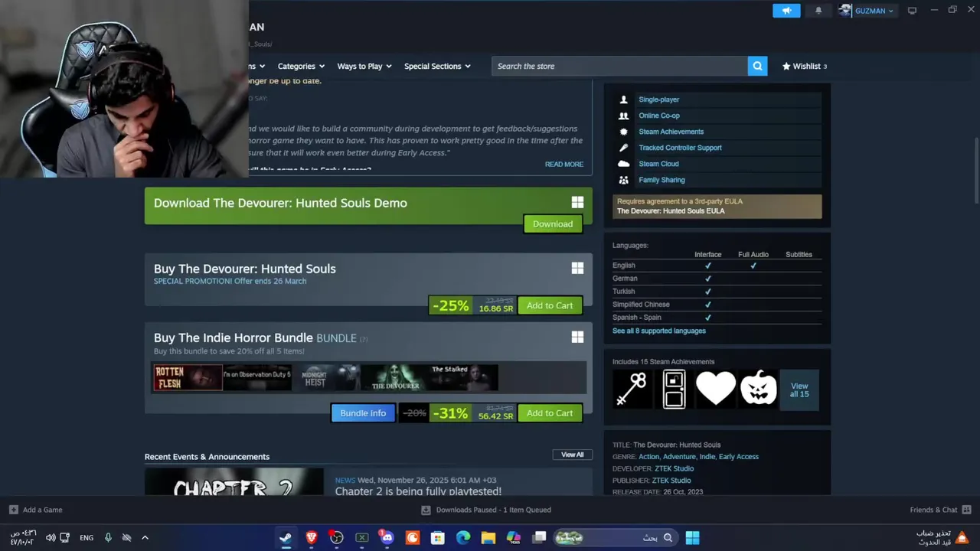Viewport: 980px width, 551px height.
Task: Open the ZTEK Studio developer link
Action: tap(674, 468)
